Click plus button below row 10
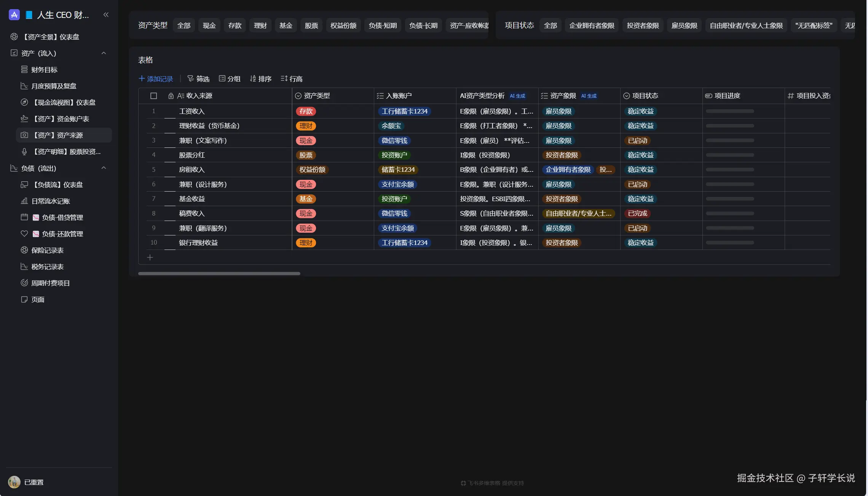Image resolution: width=868 pixels, height=496 pixels. pos(150,258)
